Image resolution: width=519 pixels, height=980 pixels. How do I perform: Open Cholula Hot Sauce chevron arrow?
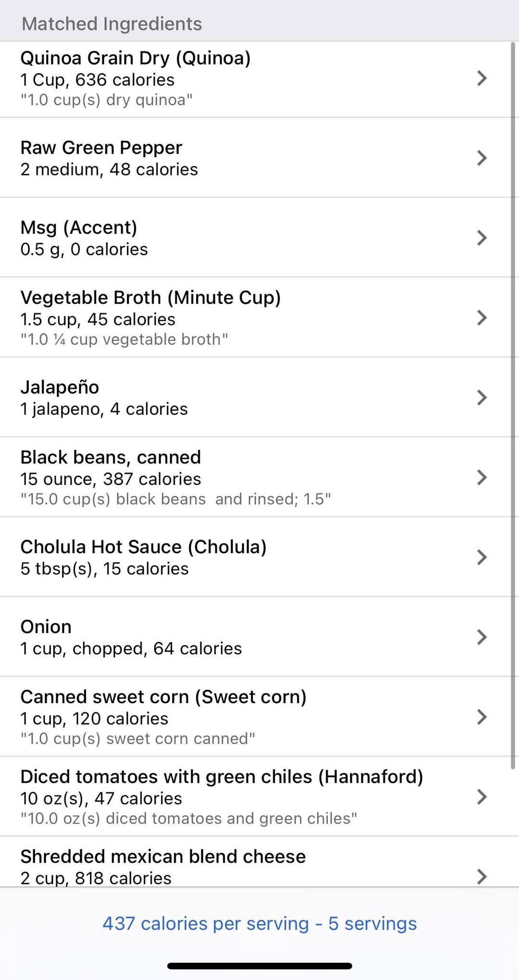click(x=482, y=557)
